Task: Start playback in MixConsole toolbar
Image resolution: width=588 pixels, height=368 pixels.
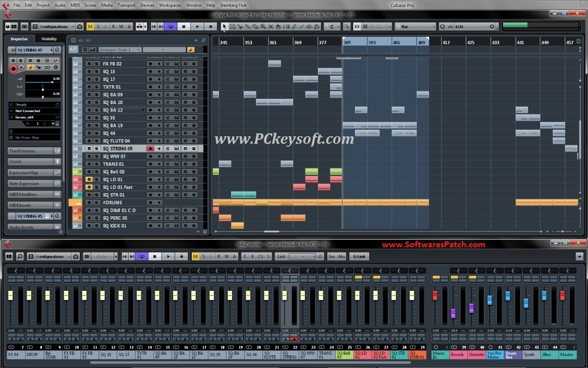Action: pos(168,256)
